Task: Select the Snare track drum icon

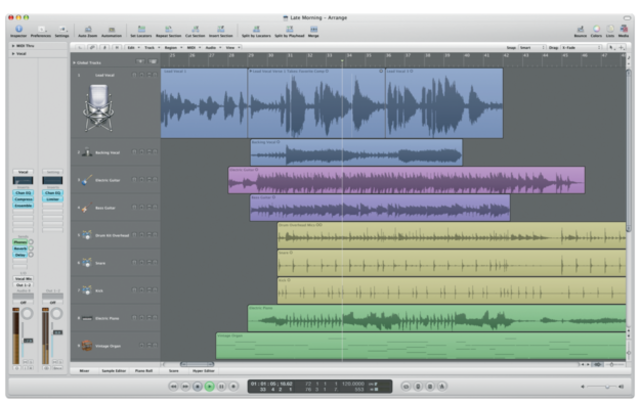Action: point(87,263)
